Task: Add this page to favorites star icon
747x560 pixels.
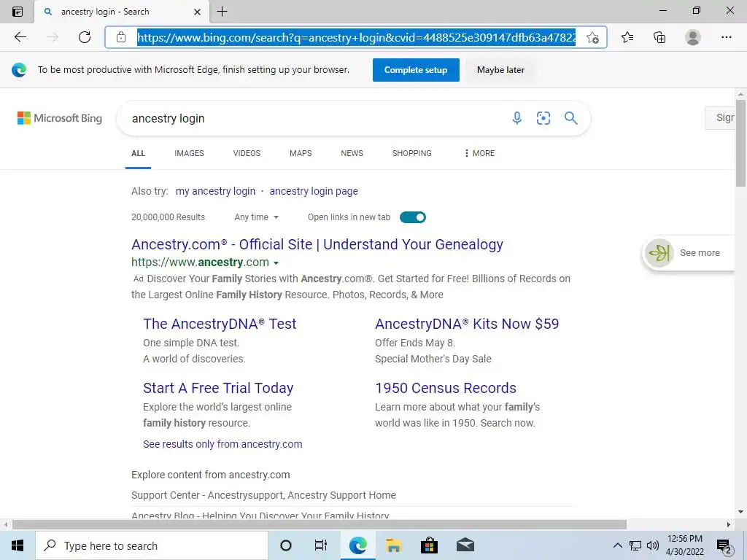Action: coord(592,38)
